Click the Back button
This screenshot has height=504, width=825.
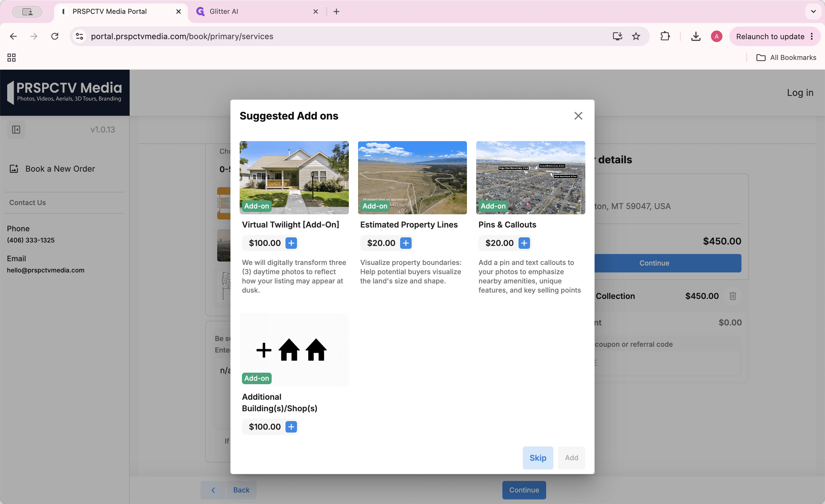(x=241, y=490)
